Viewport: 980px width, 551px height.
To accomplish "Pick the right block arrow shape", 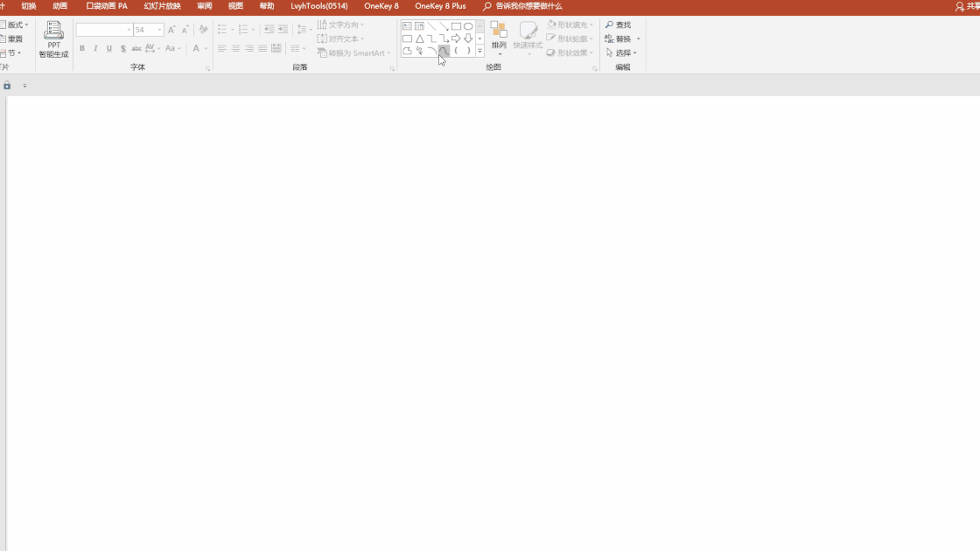I will click(456, 38).
